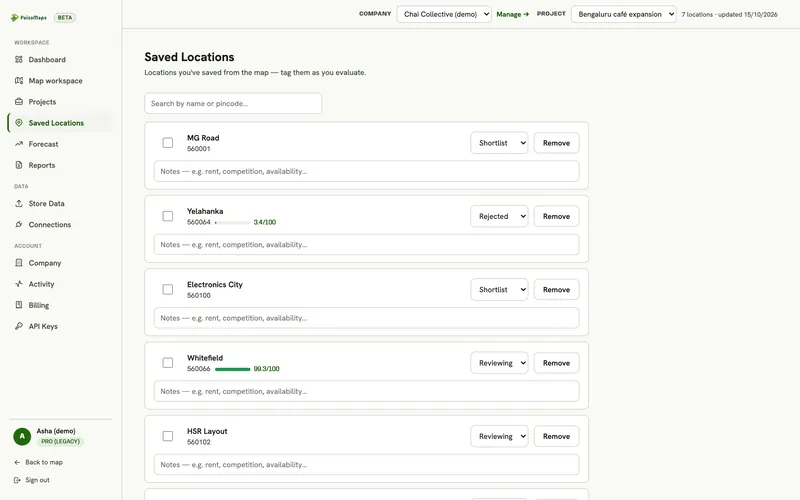The image size is (800, 500).
Task: Remove the Yelahanka location
Action: (x=556, y=216)
